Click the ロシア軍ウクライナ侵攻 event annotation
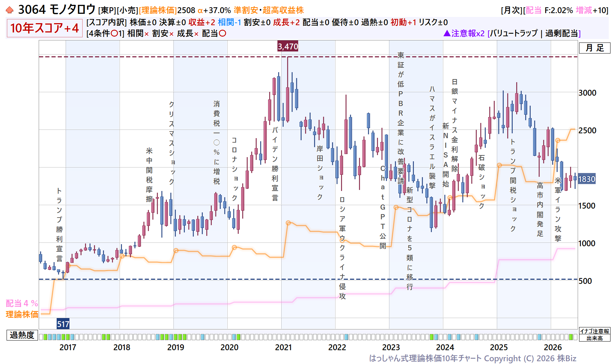Screen dimensions: 615x364 (342, 248)
